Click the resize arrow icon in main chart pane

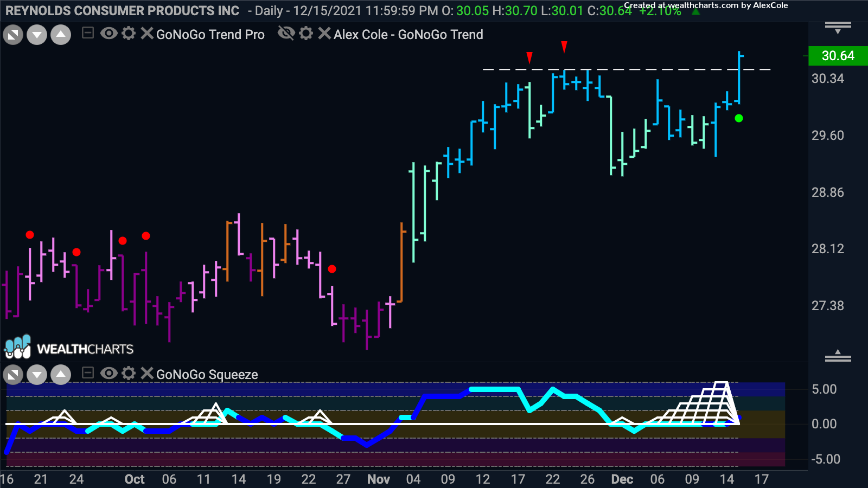point(13,35)
